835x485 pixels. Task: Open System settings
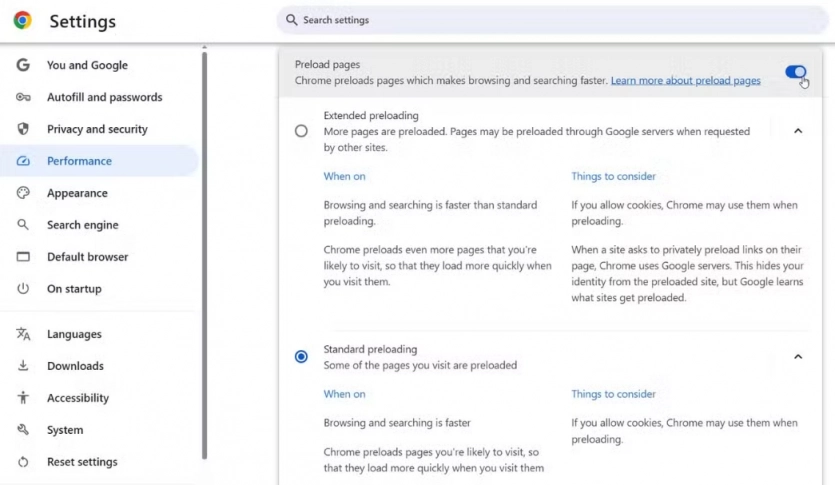65,430
